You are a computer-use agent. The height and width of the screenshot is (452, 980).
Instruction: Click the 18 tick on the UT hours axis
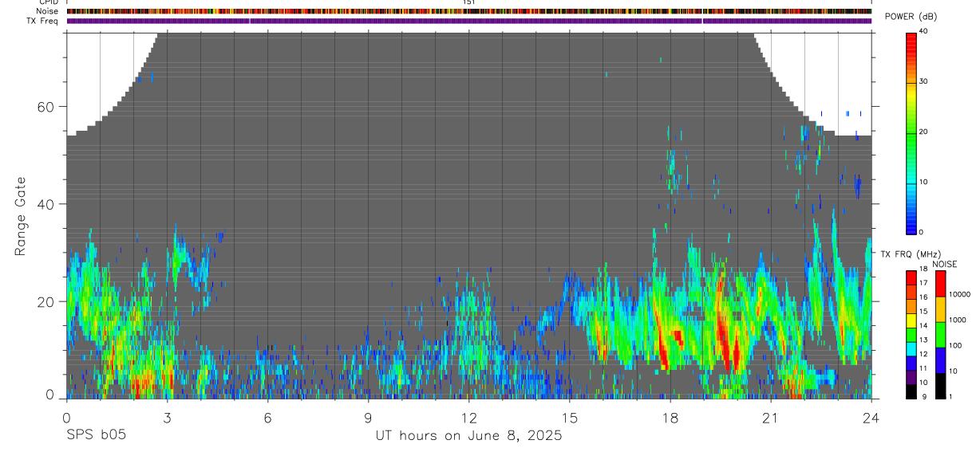point(670,417)
